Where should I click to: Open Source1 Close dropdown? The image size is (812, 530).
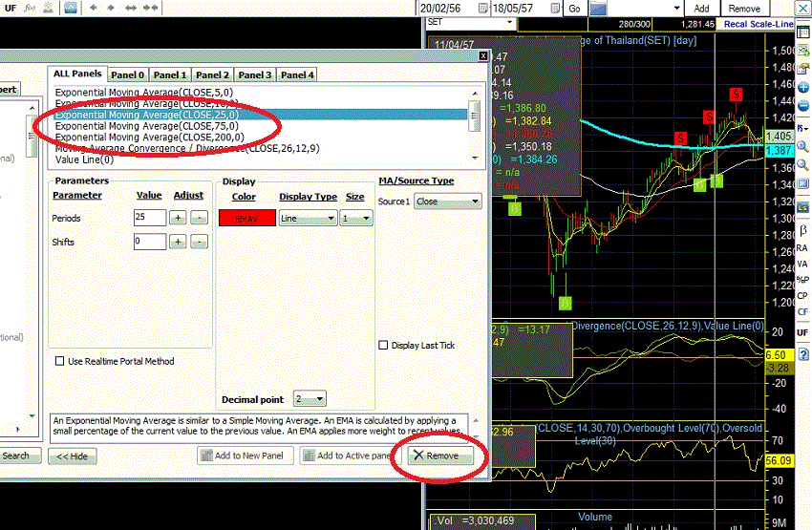tap(448, 201)
